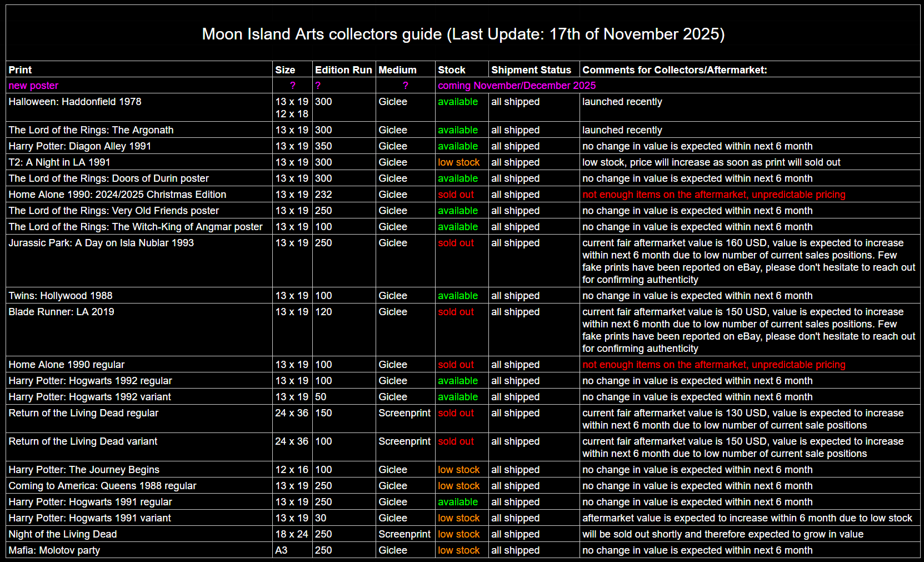This screenshot has width=924, height=562.
Task: Open 'The Lord of the Rings: The Argonath'
Action: 91,130
